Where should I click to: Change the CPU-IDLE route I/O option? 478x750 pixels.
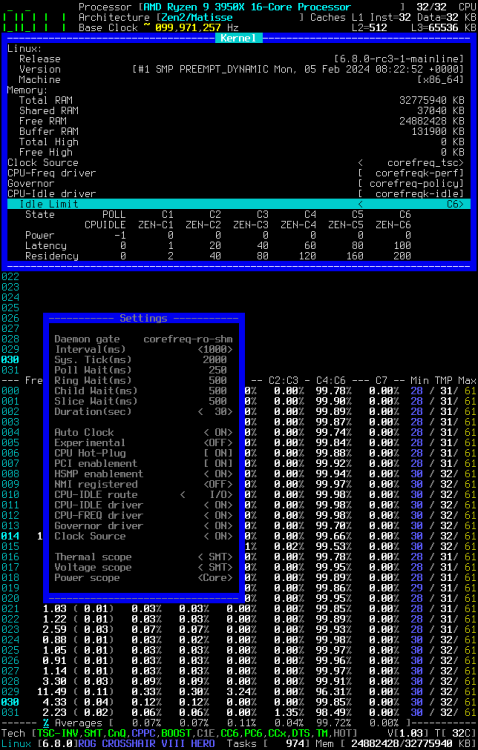pos(206,495)
